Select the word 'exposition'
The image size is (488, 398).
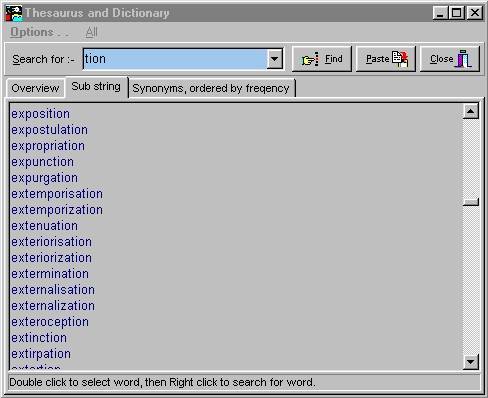41,114
